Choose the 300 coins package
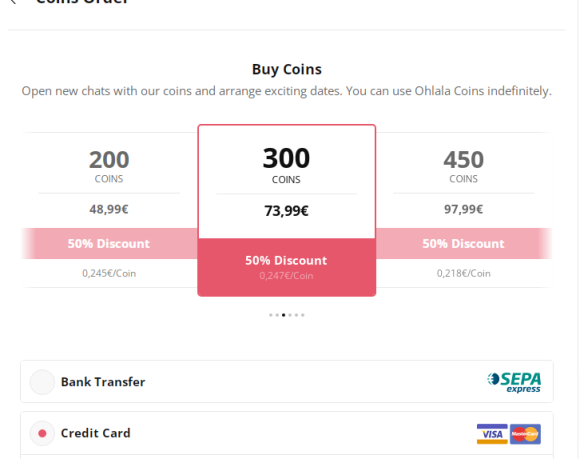This screenshot has height=459, width=580. coord(287,210)
